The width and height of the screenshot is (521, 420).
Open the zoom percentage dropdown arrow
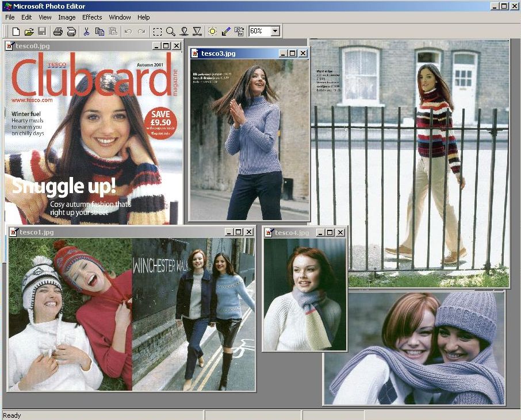[x=275, y=31]
